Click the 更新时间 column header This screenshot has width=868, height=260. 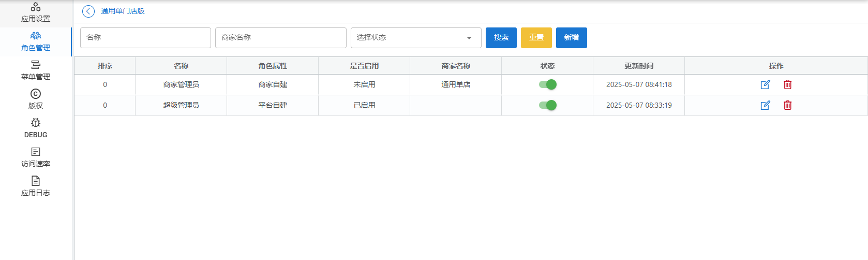[639, 66]
